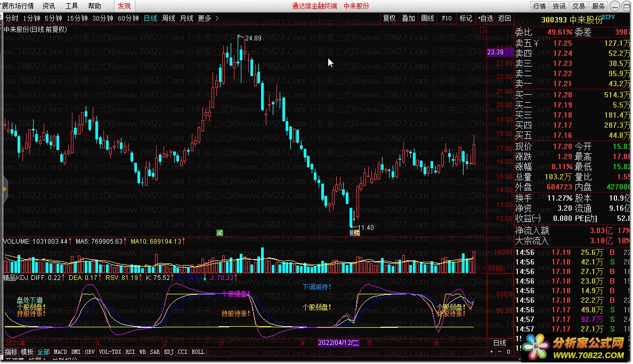Click the 换手 value 11.27%

pyautogui.click(x=559, y=198)
